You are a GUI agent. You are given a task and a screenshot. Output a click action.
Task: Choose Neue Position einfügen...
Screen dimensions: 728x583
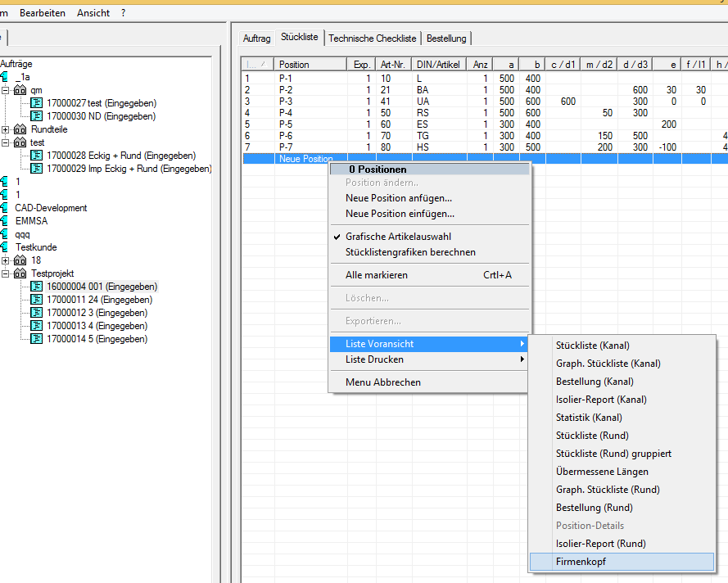coord(429,214)
